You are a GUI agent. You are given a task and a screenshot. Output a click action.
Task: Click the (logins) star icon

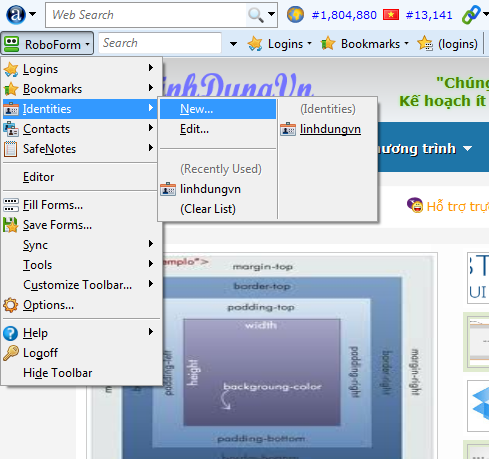point(425,43)
